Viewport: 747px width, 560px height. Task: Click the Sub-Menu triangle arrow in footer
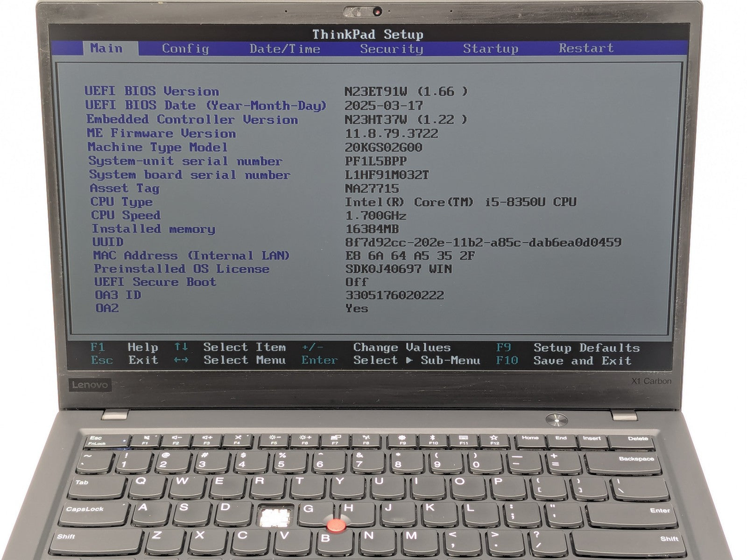point(409,361)
